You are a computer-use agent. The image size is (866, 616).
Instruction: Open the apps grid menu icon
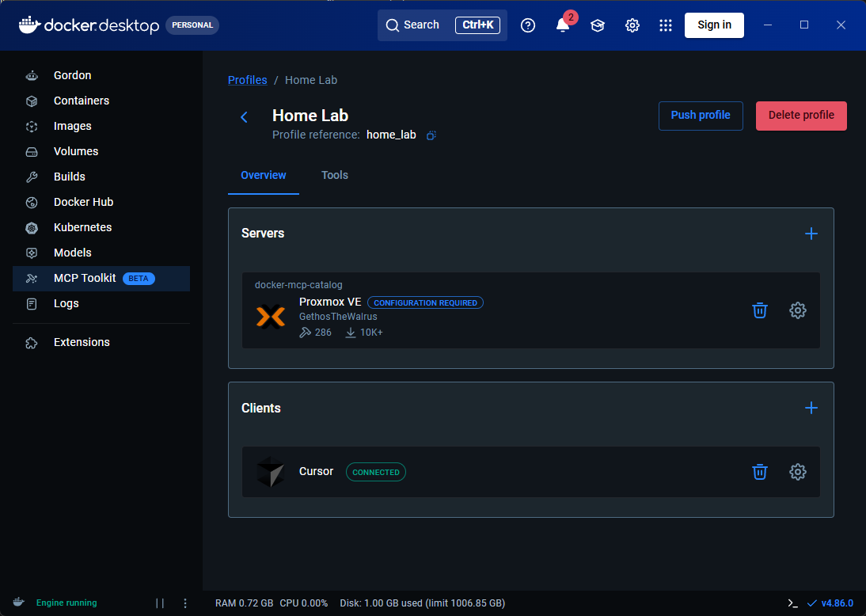(666, 25)
